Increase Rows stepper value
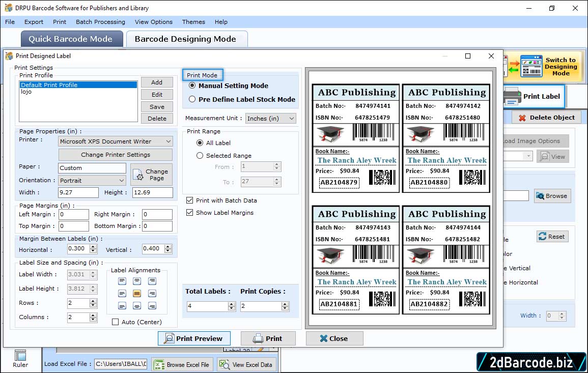The height and width of the screenshot is (373, 588). tap(93, 301)
